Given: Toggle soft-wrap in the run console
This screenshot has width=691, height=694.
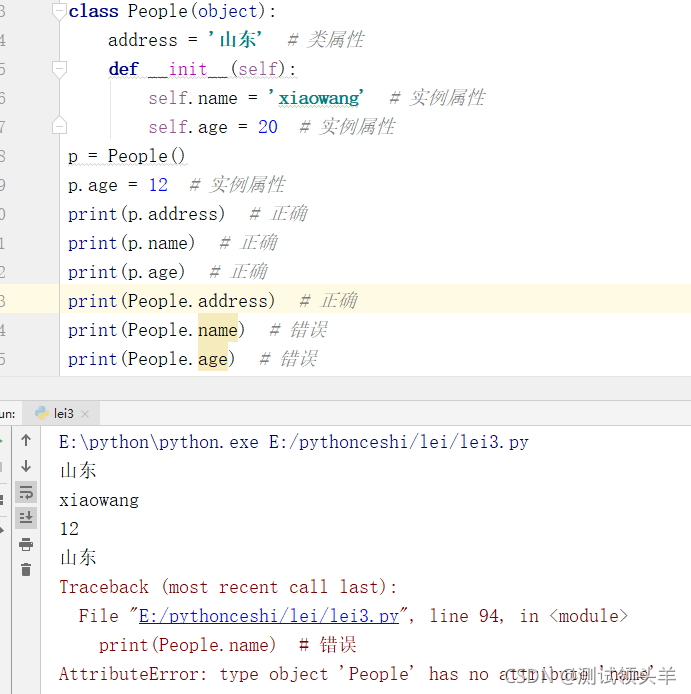Looking at the screenshot, I should click(x=26, y=492).
